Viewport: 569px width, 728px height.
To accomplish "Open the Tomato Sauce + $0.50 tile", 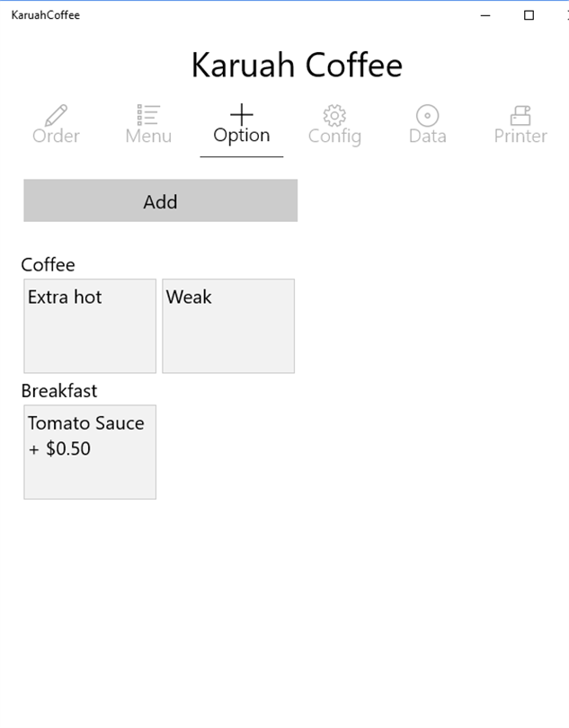I will 90,451.
